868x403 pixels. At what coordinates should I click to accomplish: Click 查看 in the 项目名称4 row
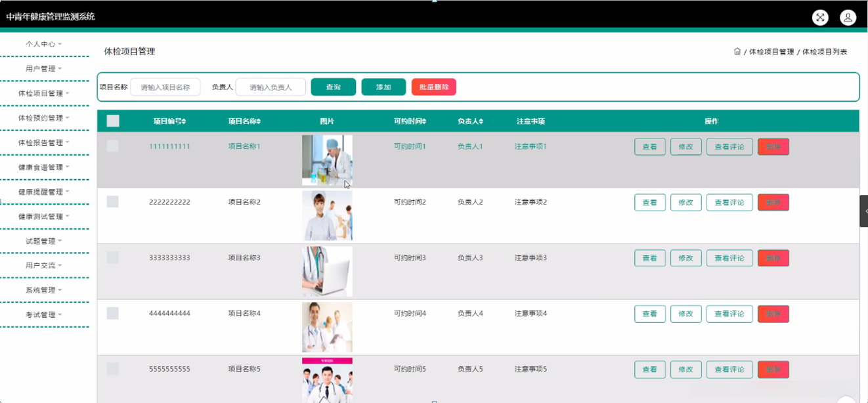650,314
